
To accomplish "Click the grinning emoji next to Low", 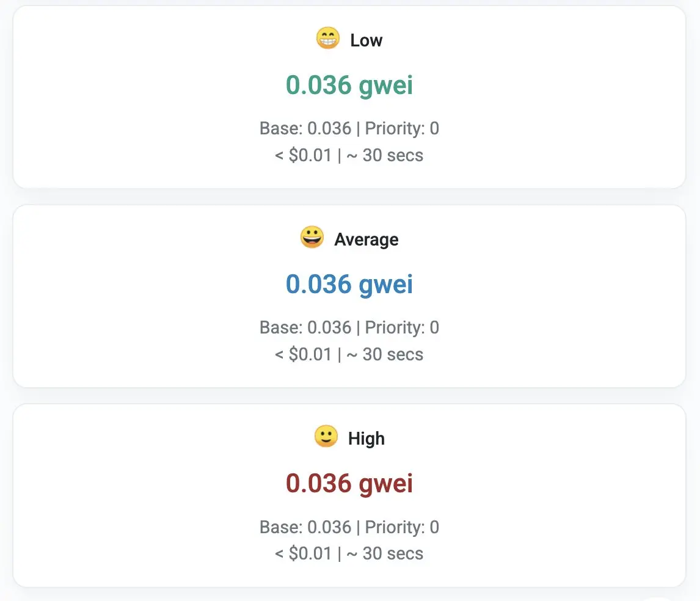I will (x=327, y=39).
